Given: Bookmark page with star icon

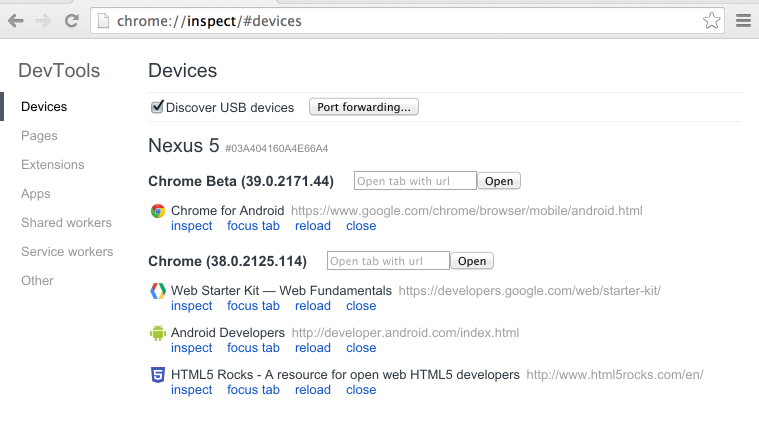Looking at the screenshot, I should tap(711, 20).
